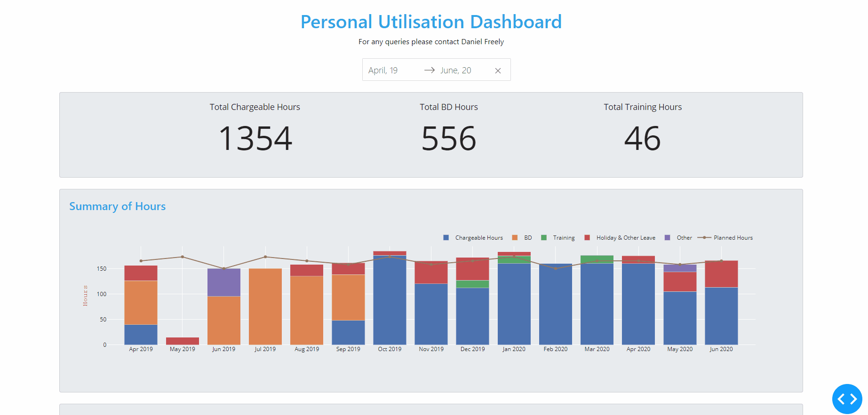The width and height of the screenshot is (868, 415).
Task: Click the Summary of Hours heading
Action: (x=118, y=206)
